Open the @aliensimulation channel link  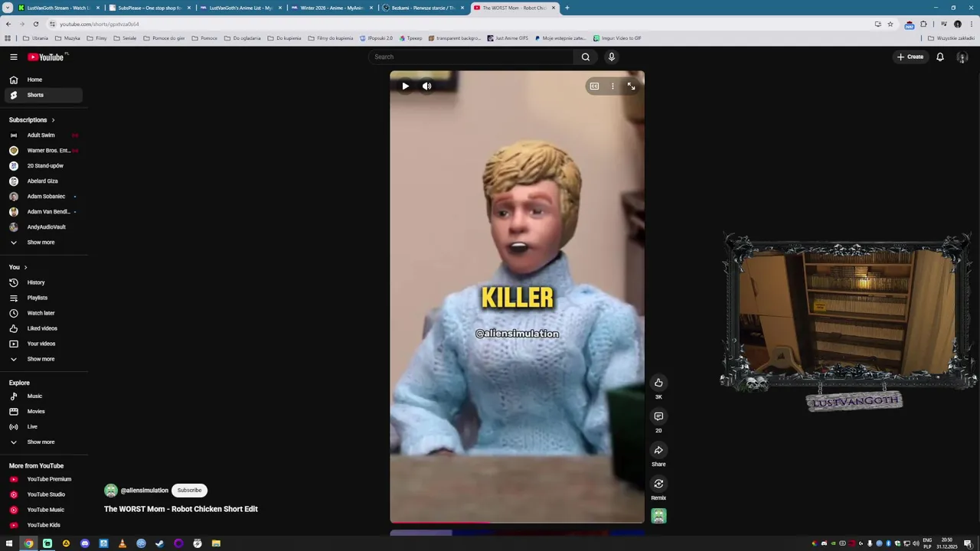click(144, 491)
